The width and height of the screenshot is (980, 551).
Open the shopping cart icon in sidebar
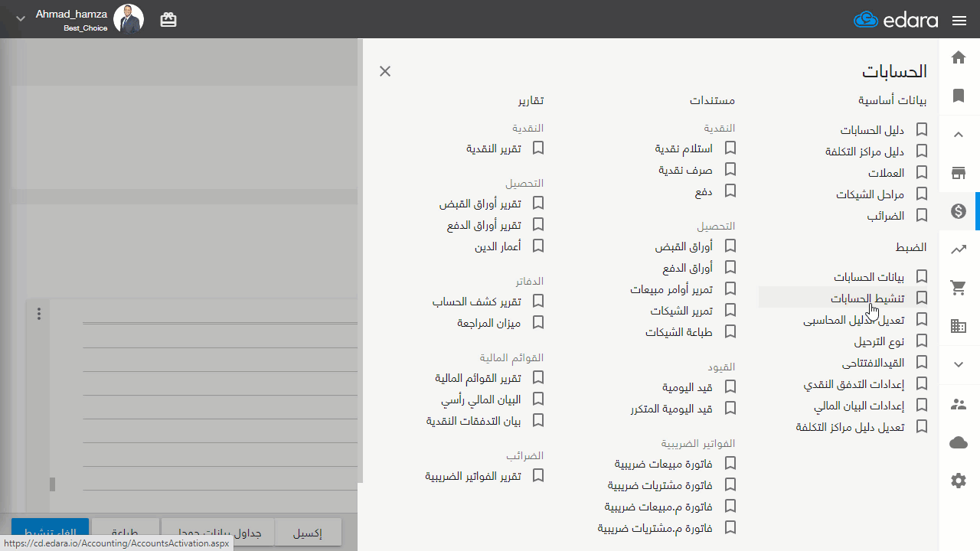pos(959,288)
